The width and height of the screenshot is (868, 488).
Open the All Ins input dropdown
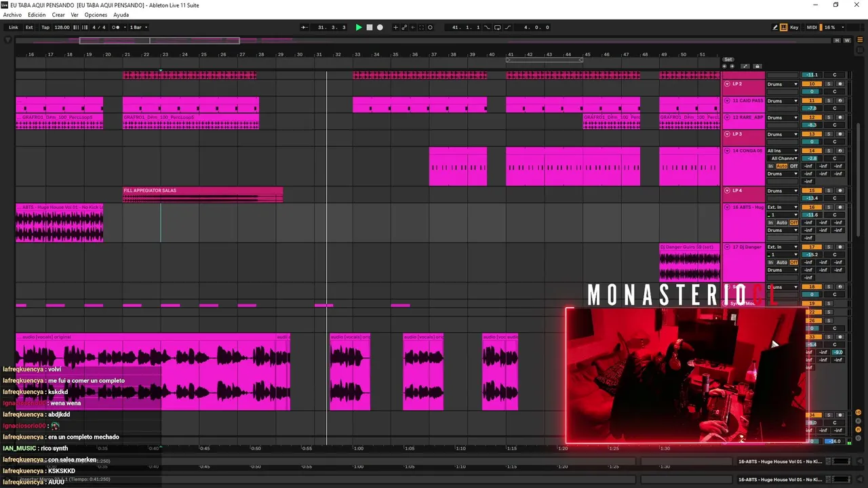(783, 151)
